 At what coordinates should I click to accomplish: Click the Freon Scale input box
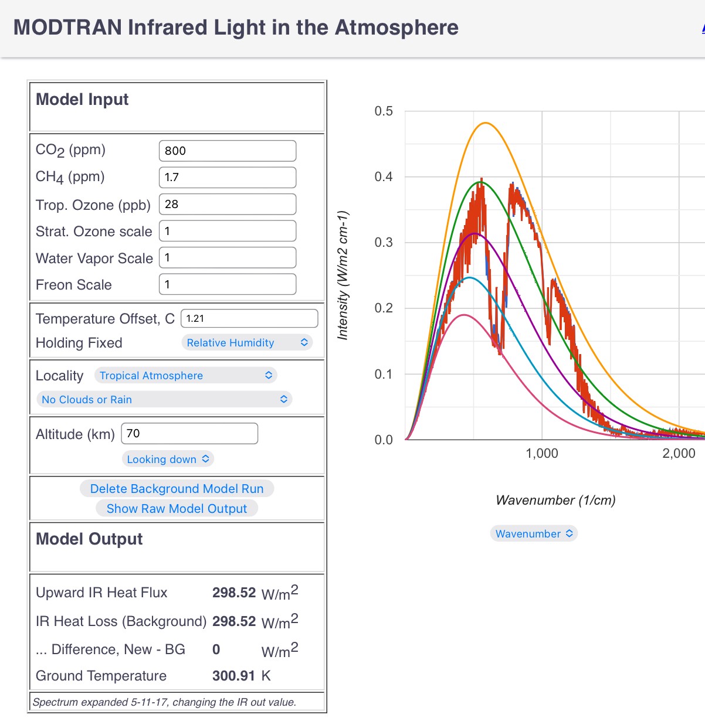[x=227, y=284]
